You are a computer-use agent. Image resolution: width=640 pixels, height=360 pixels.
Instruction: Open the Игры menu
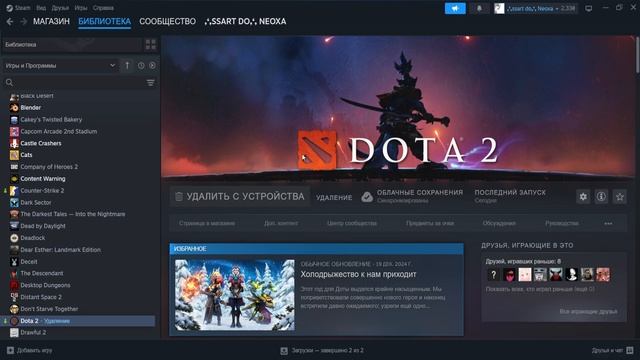(x=81, y=8)
